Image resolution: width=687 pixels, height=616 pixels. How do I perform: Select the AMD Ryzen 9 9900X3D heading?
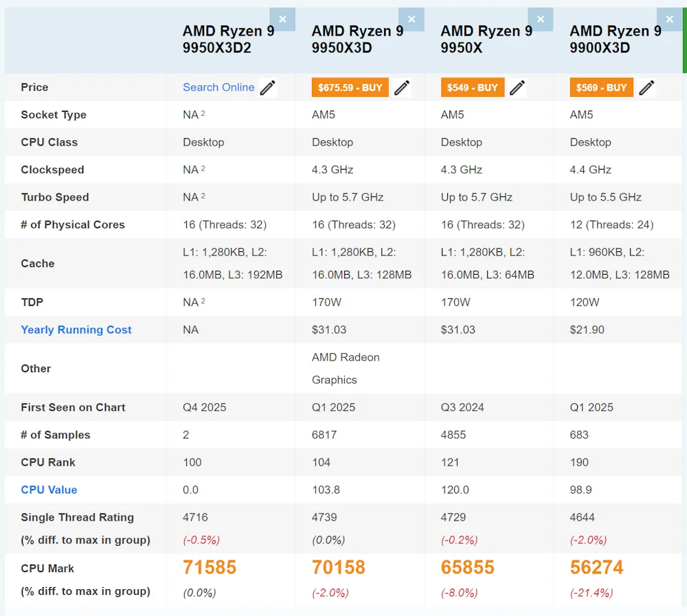point(616,39)
